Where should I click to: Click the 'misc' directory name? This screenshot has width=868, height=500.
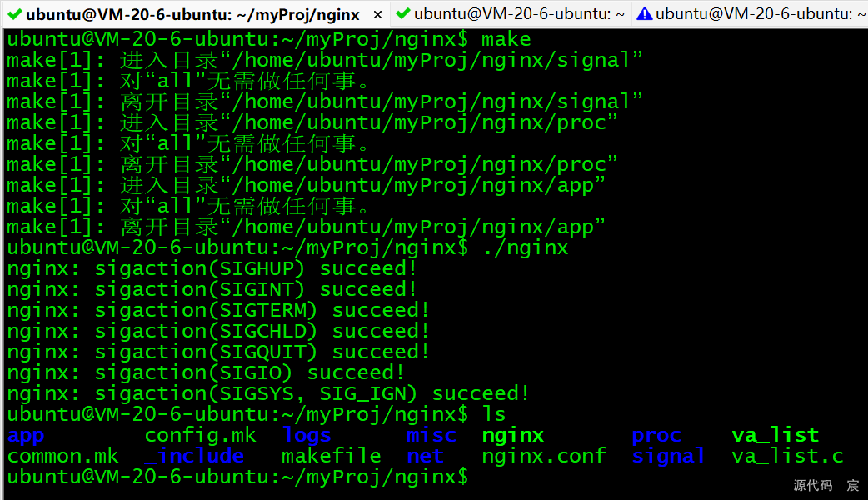pyautogui.click(x=432, y=435)
